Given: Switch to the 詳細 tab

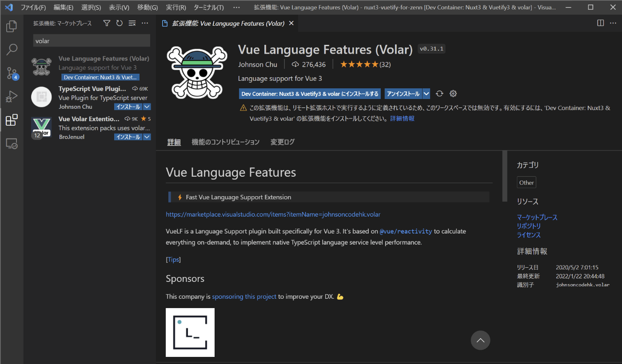Looking at the screenshot, I should point(174,142).
